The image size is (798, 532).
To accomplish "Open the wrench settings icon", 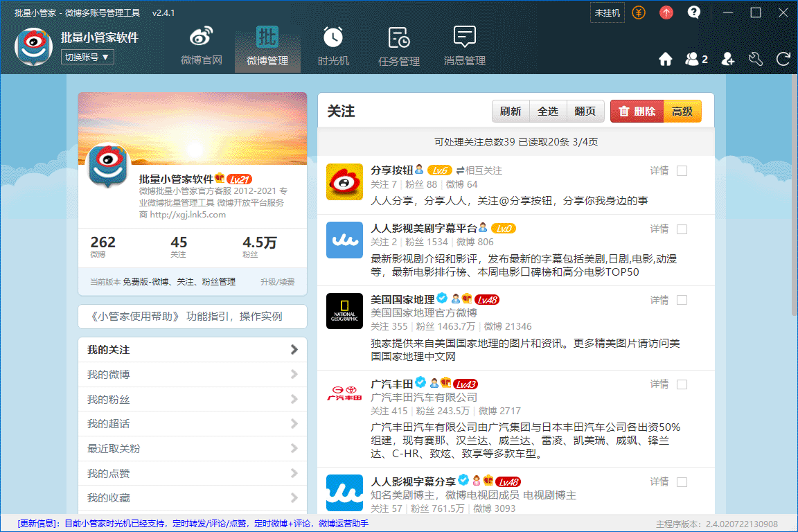I will (x=755, y=60).
